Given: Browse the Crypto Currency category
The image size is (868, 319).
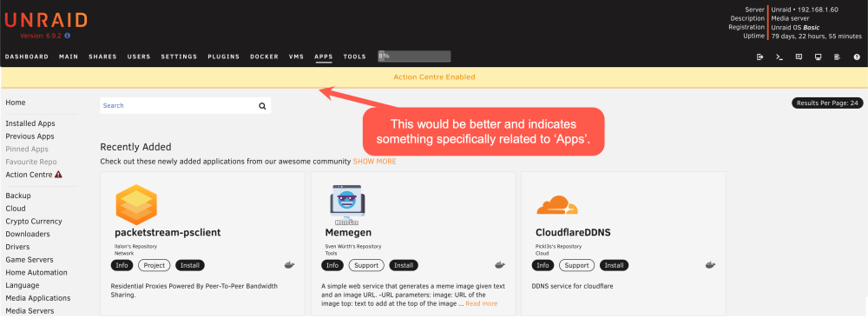Looking at the screenshot, I should click(x=34, y=222).
